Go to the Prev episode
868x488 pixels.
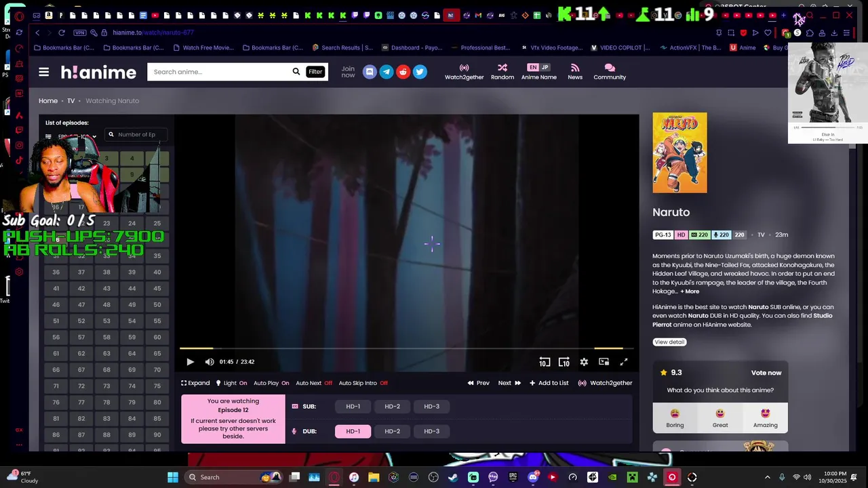(x=478, y=383)
